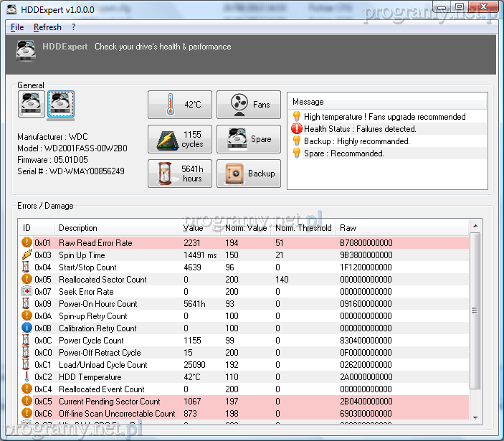The height and width of the screenshot is (441, 504).
Task: Select 'Health Status : Failures detected.' message
Action: click(360, 129)
